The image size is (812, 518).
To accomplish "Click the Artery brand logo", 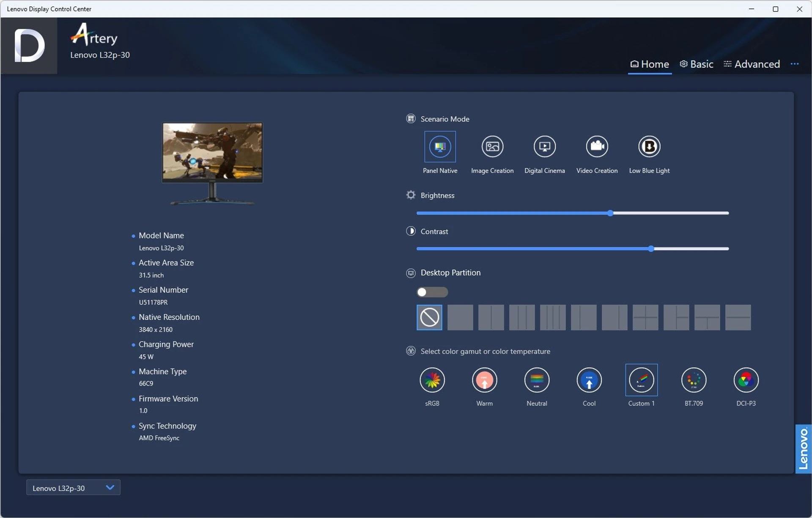I will point(94,35).
